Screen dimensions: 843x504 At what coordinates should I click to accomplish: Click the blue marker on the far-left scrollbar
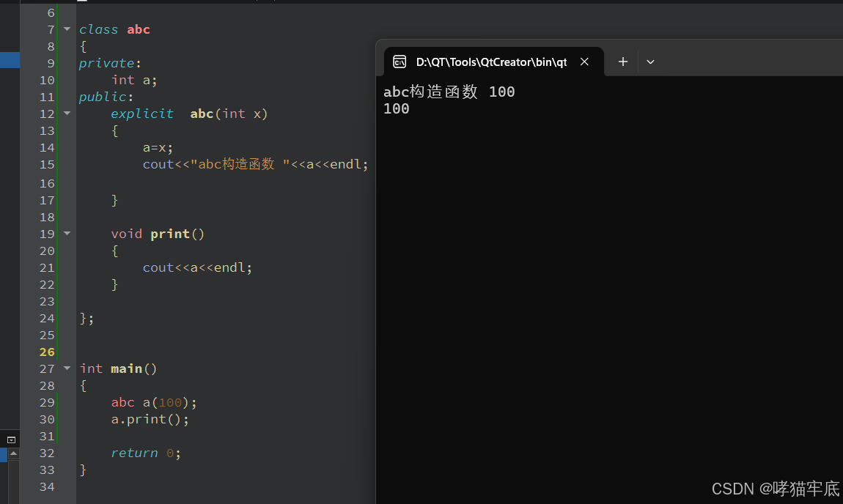pyautogui.click(x=10, y=60)
